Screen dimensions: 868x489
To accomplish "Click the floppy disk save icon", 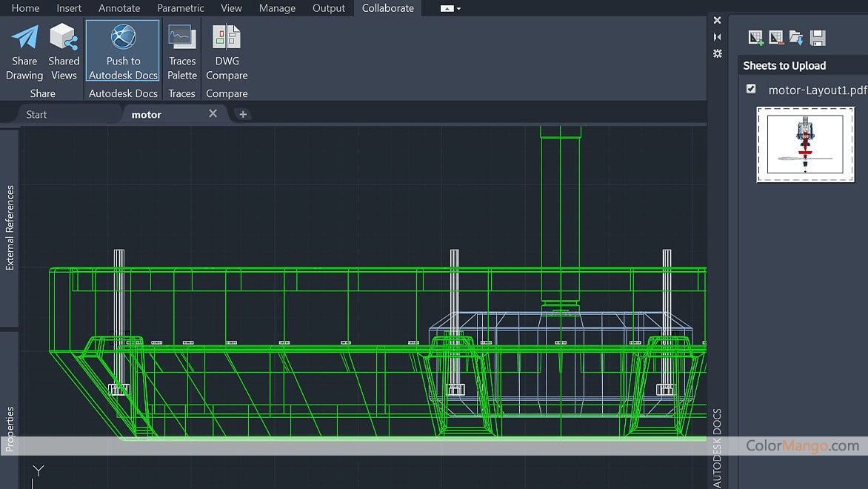I will pyautogui.click(x=818, y=38).
